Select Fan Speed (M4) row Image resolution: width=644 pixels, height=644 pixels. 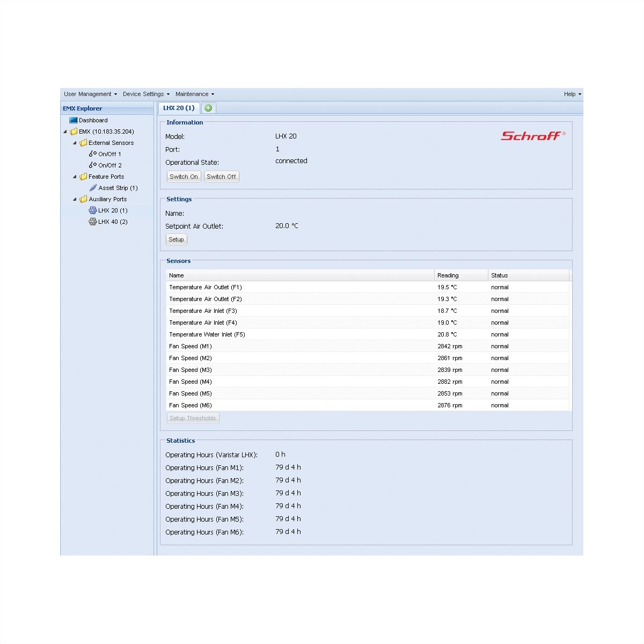pos(368,382)
